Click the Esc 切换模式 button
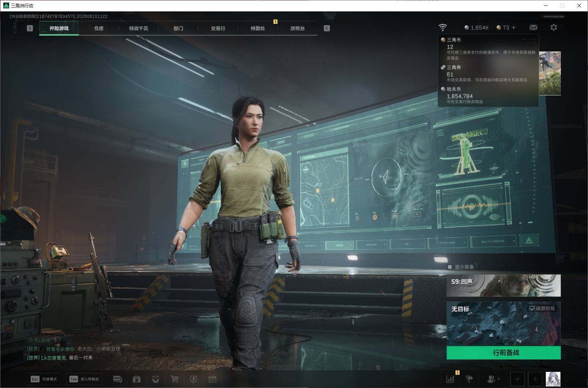This screenshot has width=588, height=388. (44, 379)
